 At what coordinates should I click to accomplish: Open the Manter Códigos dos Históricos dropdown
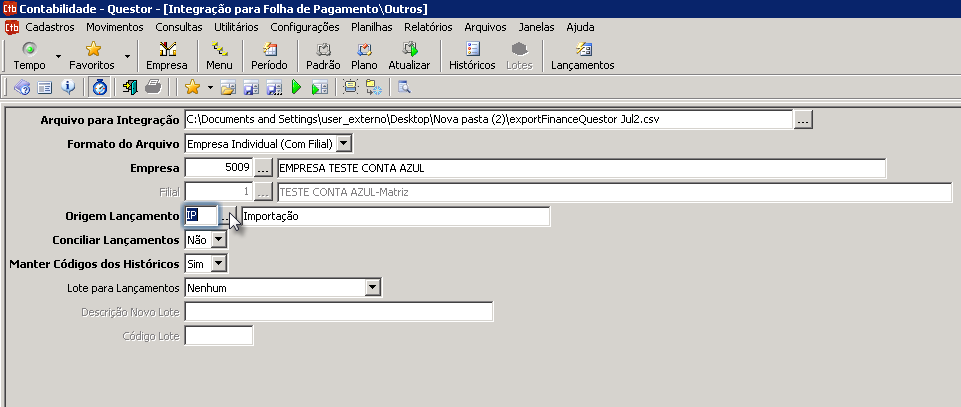(x=219, y=264)
